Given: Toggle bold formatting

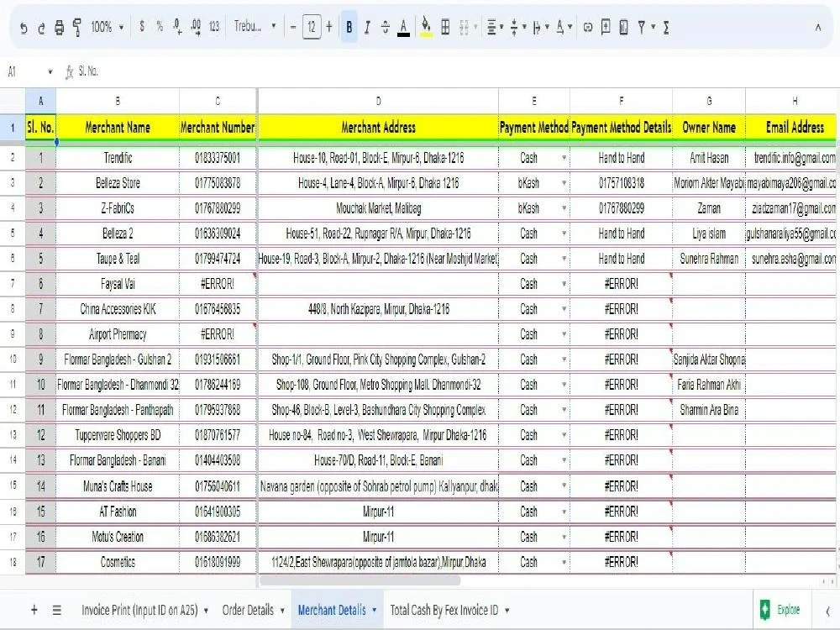Looking at the screenshot, I should click(349, 27).
